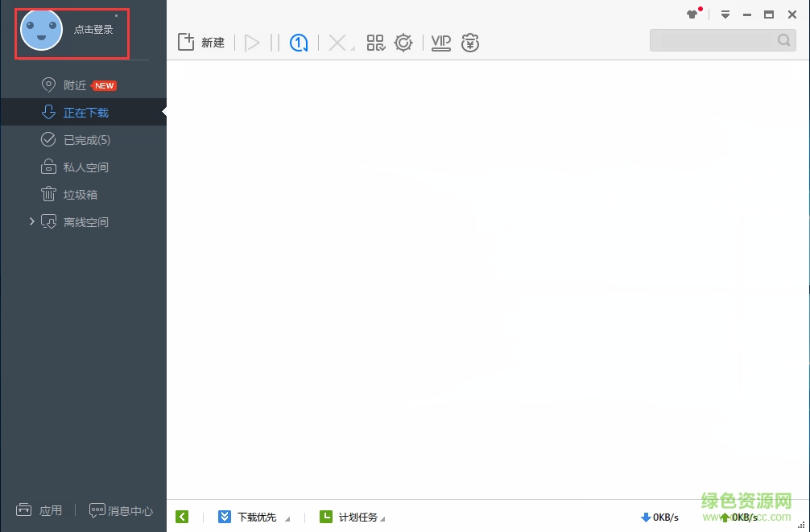Viewport: 810px width, 532px height.
Task: Open 私人空间 private space
Action: (x=85, y=167)
